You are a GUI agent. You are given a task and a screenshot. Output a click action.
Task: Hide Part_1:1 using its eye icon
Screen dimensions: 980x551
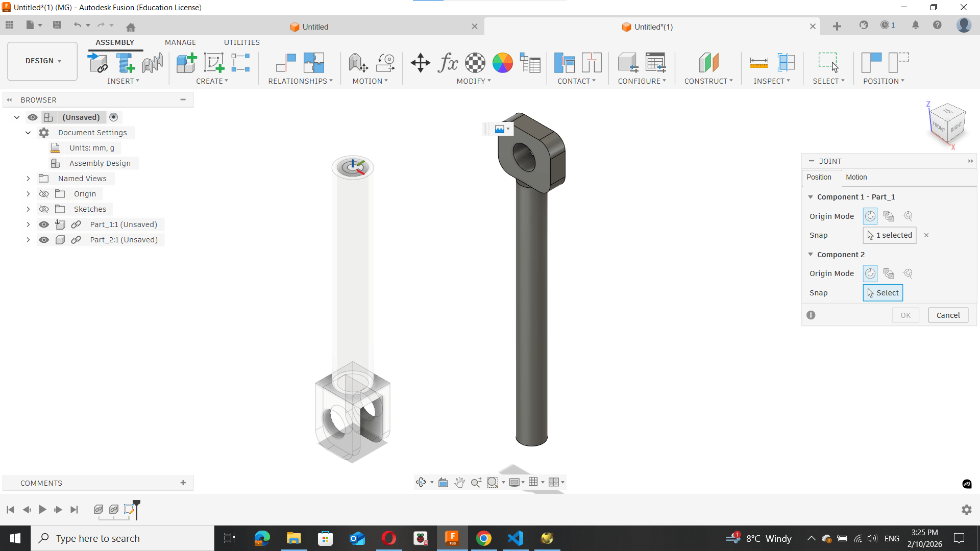(44, 224)
